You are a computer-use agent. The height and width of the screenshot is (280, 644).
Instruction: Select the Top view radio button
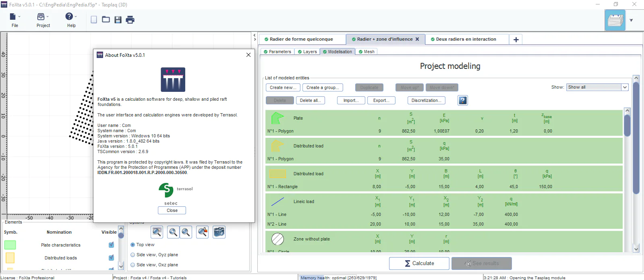tap(133, 245)
